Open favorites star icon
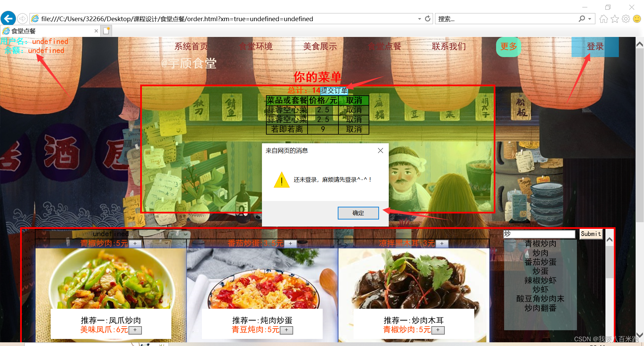Viewport: 644px width, 346px height. tap(615, 19)
